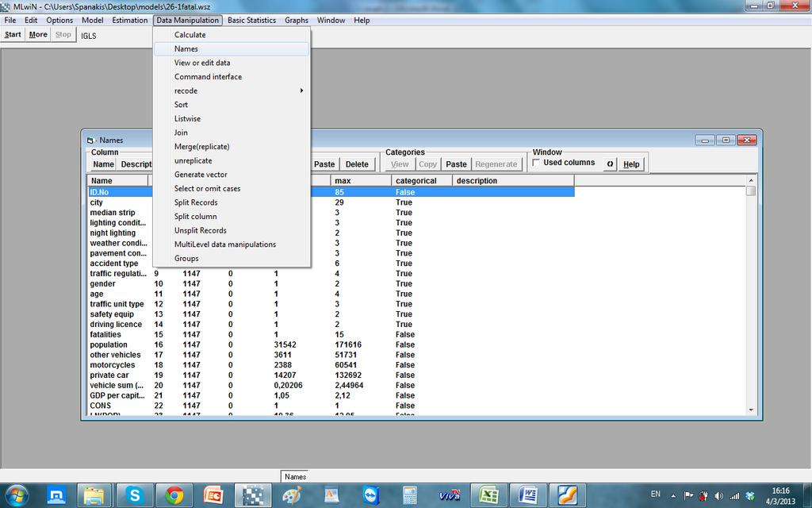Click the refresh icon beside Used columns
812x508 pixels.
610,164
